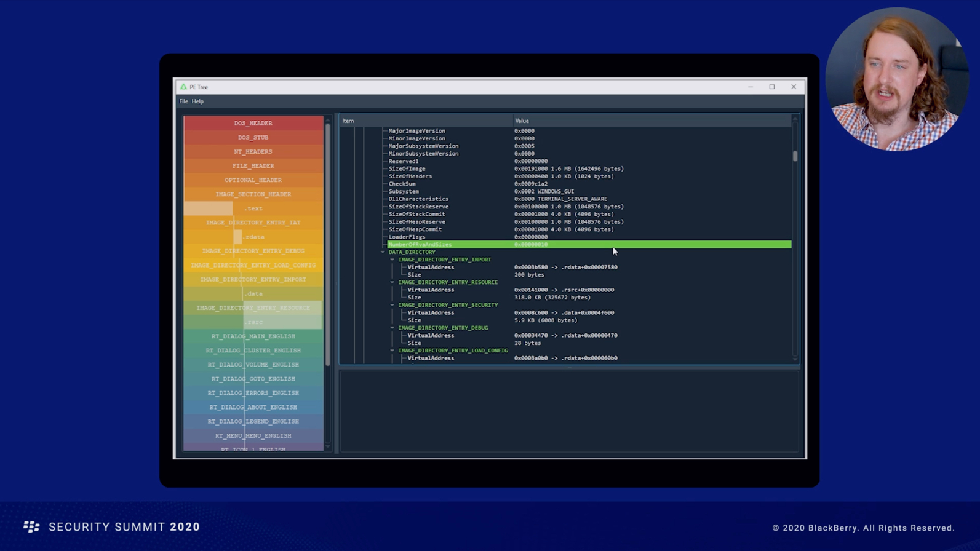Screen dimensions: 980x551
Task: Select the CheckSum row in the tree
Action: [402, 184]
